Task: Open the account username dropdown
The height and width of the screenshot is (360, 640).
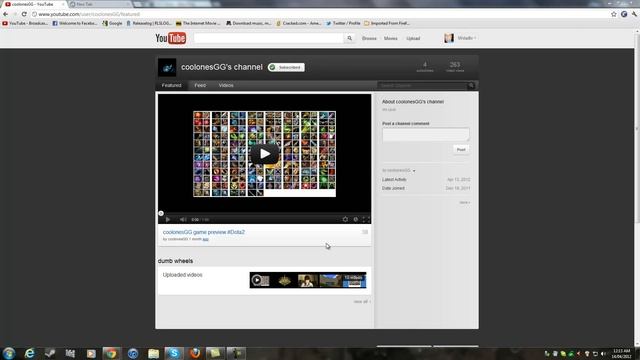Action: pos(466,38)
